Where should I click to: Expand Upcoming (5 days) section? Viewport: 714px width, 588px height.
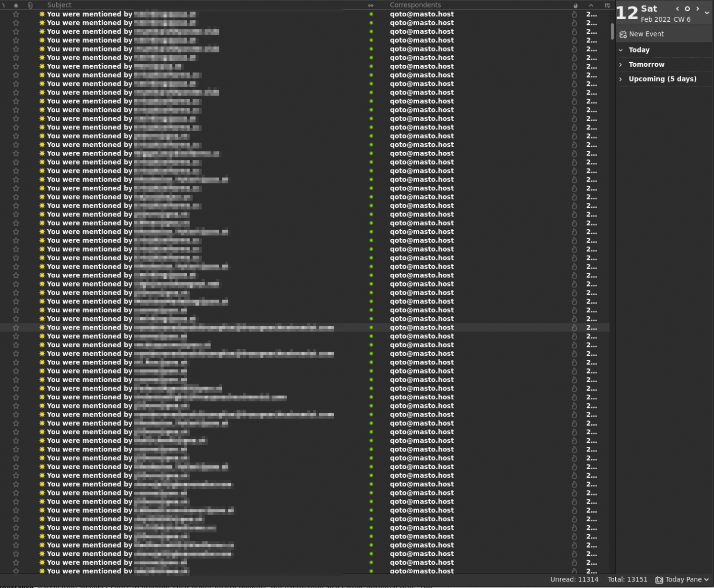click(621, 79)
